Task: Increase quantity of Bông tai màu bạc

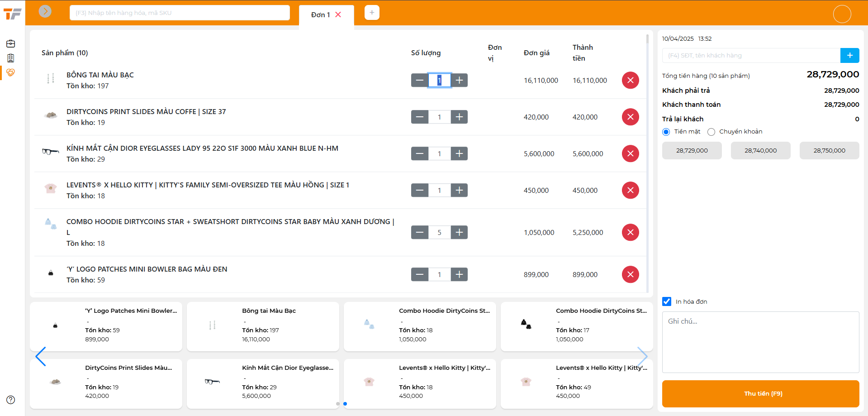Action: pyautogui.click(x=459, y=80)
